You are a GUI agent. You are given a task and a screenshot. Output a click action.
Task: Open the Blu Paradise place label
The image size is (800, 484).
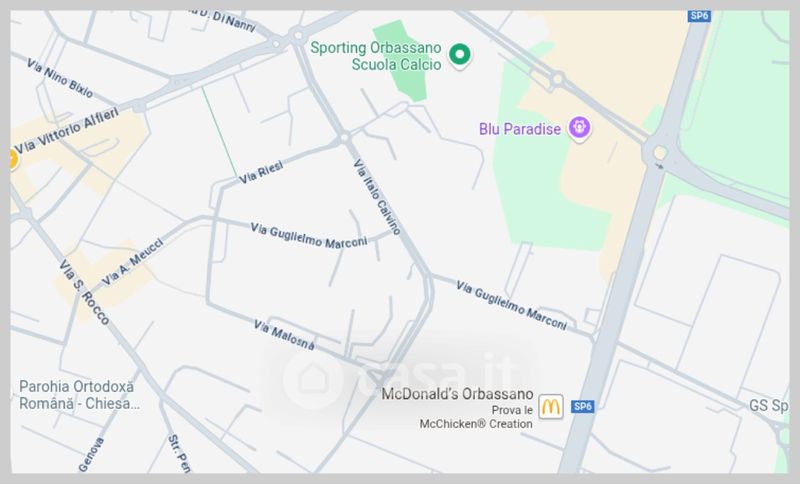pyautogui.click(x=520, y=129)
